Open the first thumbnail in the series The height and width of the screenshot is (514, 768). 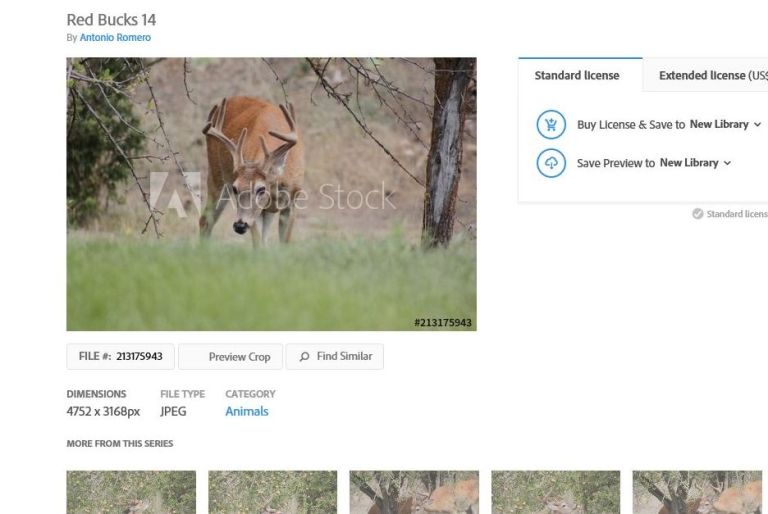pos(131,492)
